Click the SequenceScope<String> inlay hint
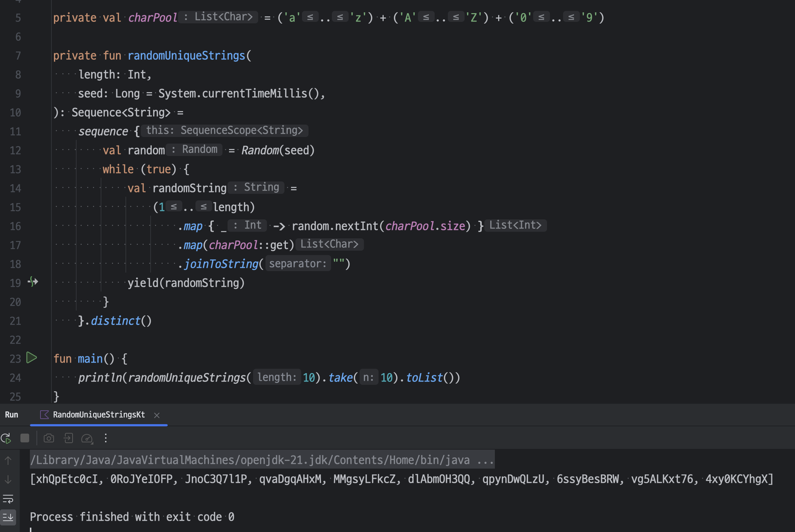Image resolution: width=795 pixels, height=532 pixels. (225, 130)
